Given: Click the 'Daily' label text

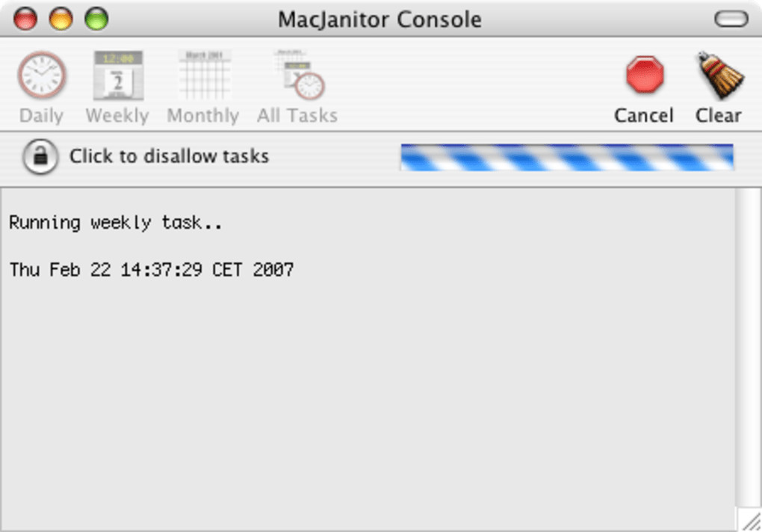Looking at the screenshot, I should pos(41,116).
